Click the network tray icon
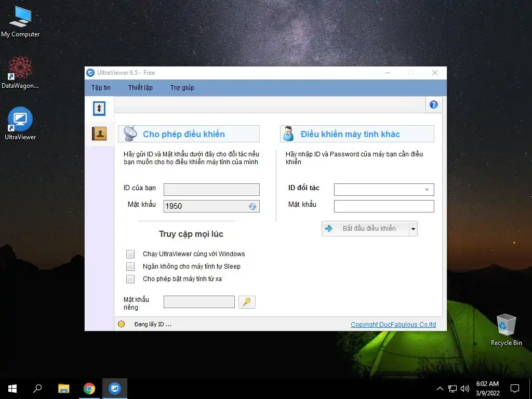Screen dimensions: 532x399 [453, 389]
